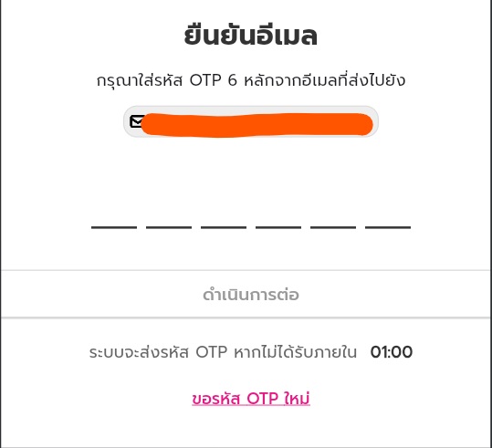The width and height of the screenshot is (492, 448).
Task: Click the 01:00 countdown timer
Action: click(x=392, y=352)
